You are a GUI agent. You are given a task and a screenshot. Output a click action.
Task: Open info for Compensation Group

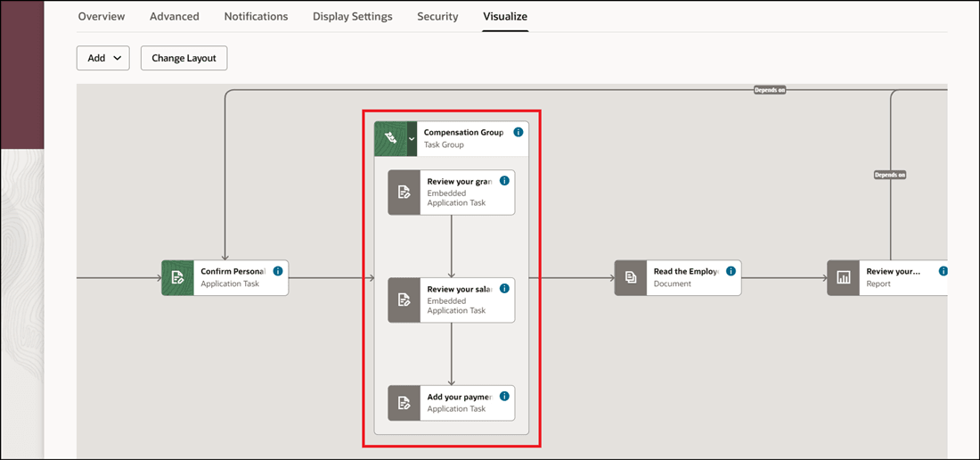[519, 132]
